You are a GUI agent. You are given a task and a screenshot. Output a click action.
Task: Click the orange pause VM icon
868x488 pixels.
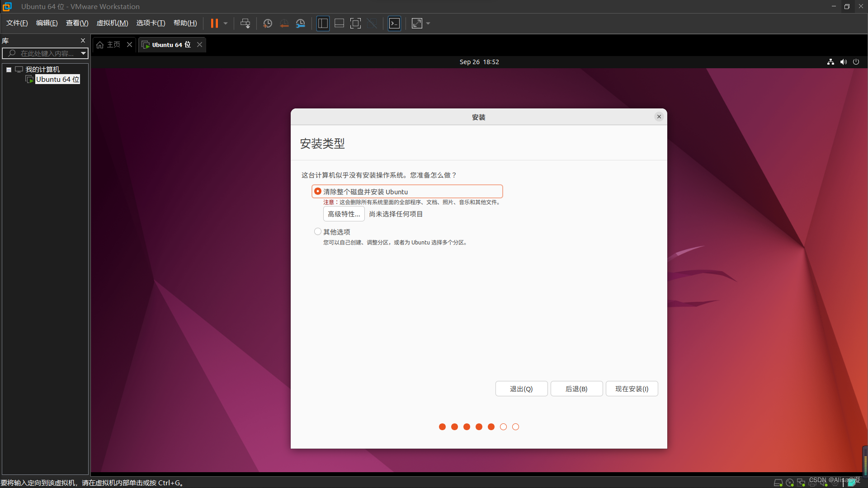point(214,23)
